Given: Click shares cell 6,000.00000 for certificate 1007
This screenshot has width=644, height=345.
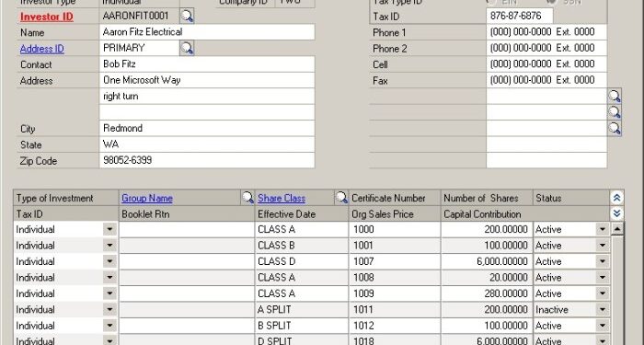Looking at the screenshot, I should [x=487, y=261].
